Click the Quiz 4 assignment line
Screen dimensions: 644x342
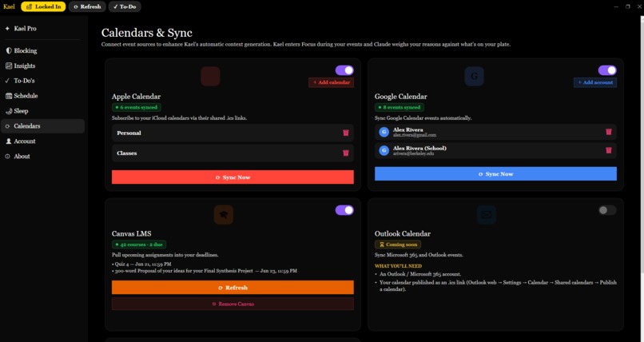[141, 264]
